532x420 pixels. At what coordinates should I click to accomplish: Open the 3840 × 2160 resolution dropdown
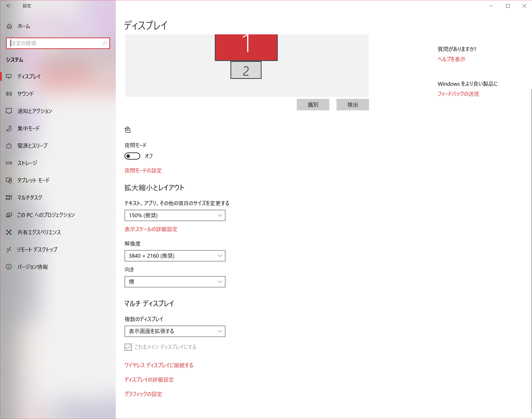(x=175, y=256)
